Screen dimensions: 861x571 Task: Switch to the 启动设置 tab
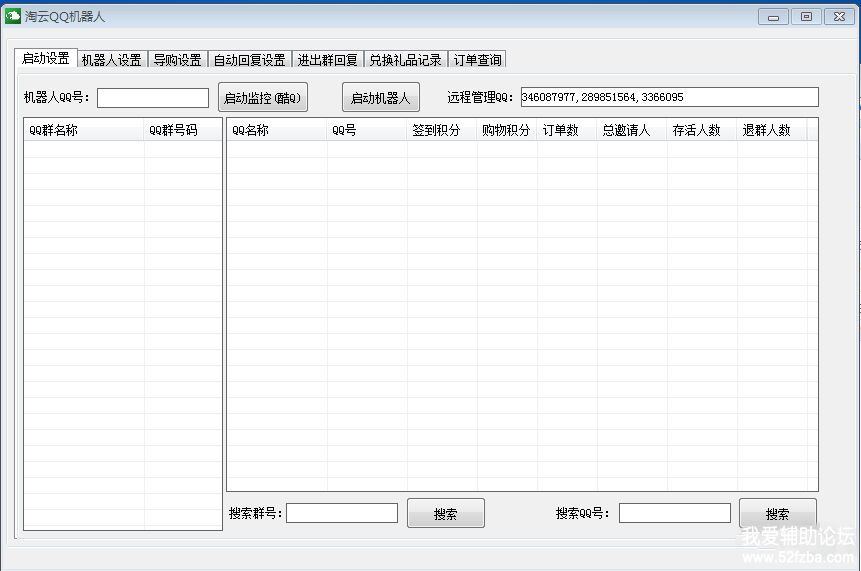[46, 58]
